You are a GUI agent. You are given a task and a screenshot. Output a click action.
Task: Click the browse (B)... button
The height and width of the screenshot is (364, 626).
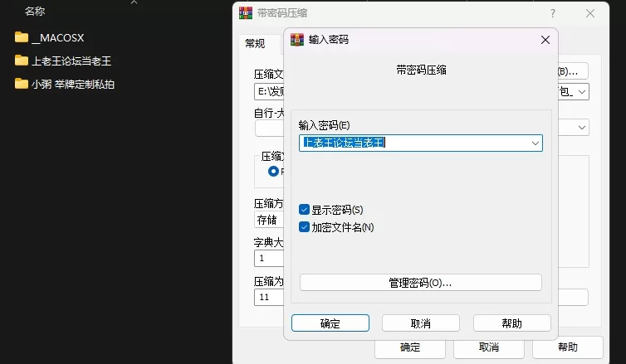[573, 71]
